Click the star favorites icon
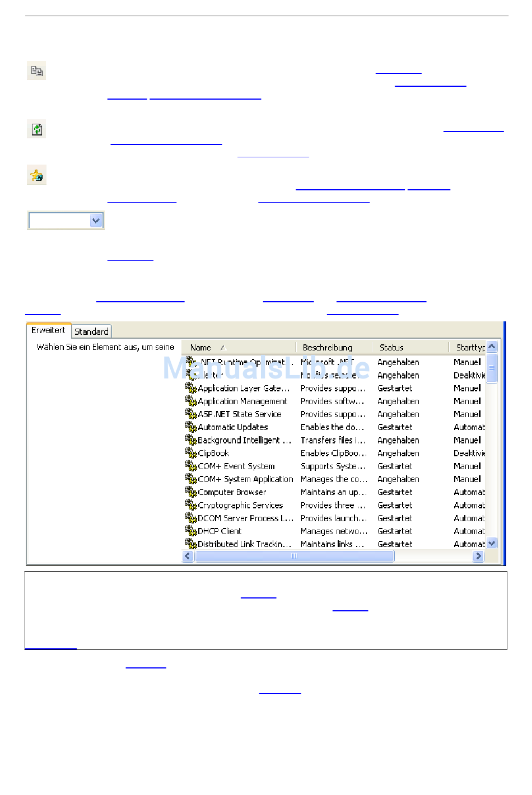532x795 pixels. [x=37, y=176]
